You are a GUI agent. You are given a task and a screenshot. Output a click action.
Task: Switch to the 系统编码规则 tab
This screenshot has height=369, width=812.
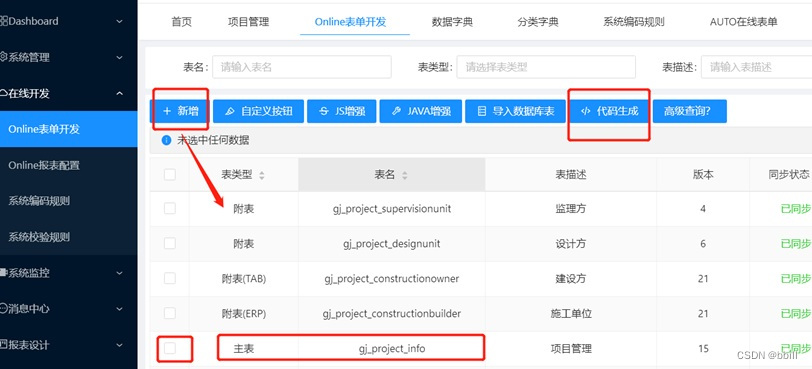(634, 22)
